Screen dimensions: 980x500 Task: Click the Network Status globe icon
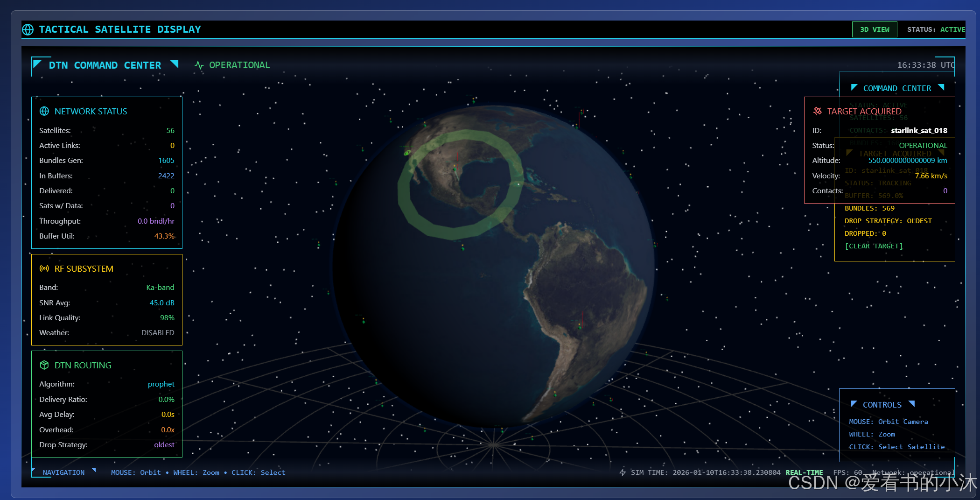tap(44, 111)
